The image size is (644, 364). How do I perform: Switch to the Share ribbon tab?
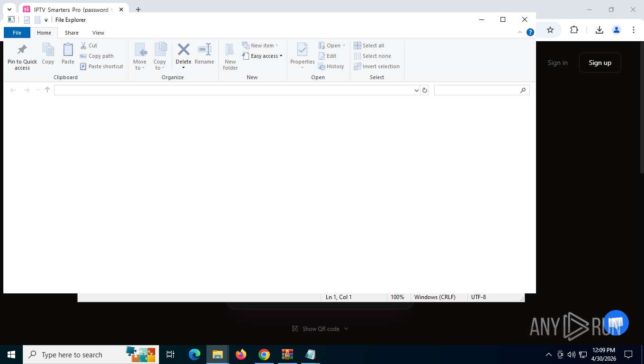tap(72, 33)
